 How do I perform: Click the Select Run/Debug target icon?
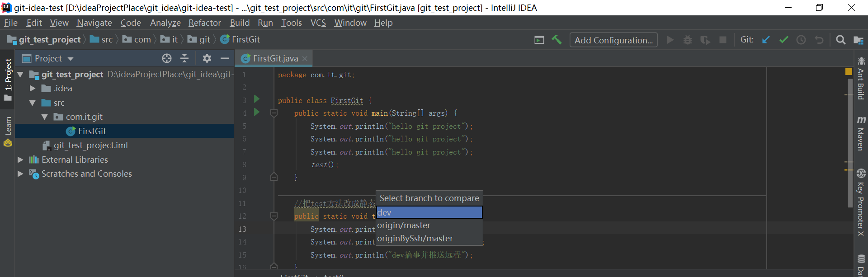click(x=539, y=40)
